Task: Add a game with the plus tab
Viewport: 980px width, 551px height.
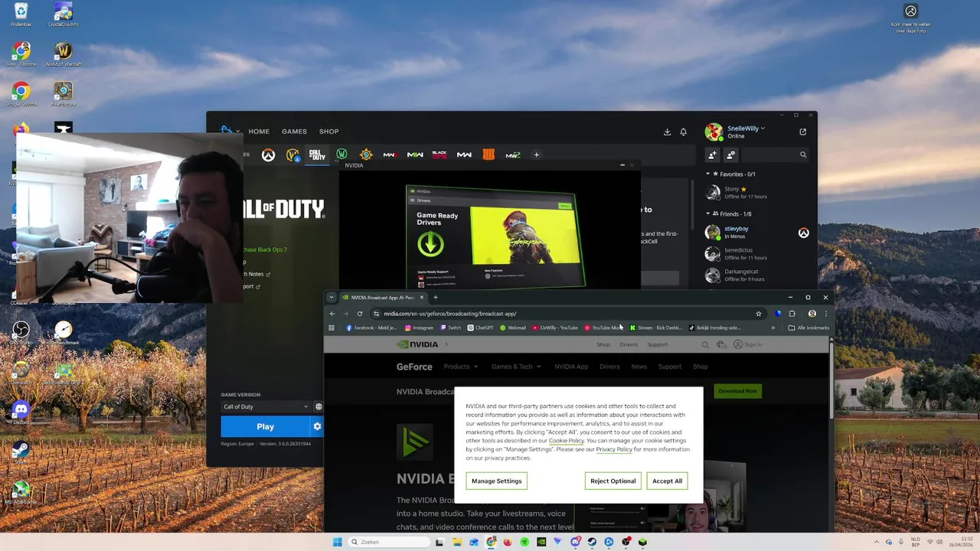Action: 537,155
